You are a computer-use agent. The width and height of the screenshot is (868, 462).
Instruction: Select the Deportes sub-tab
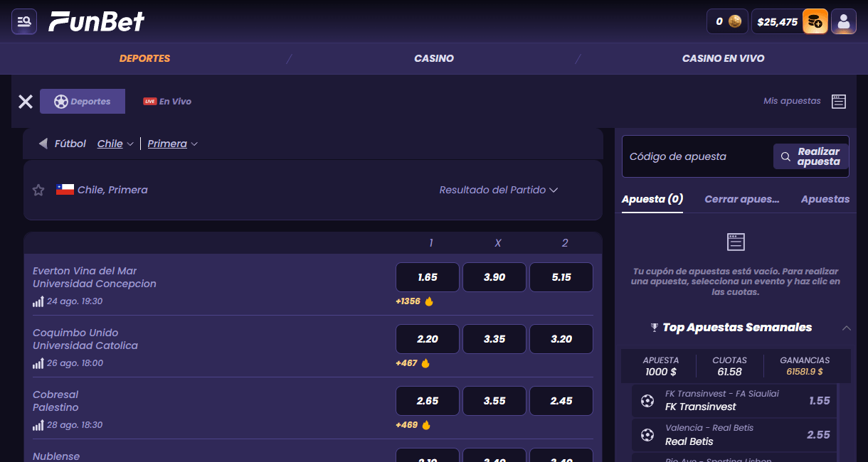point(83,102)
